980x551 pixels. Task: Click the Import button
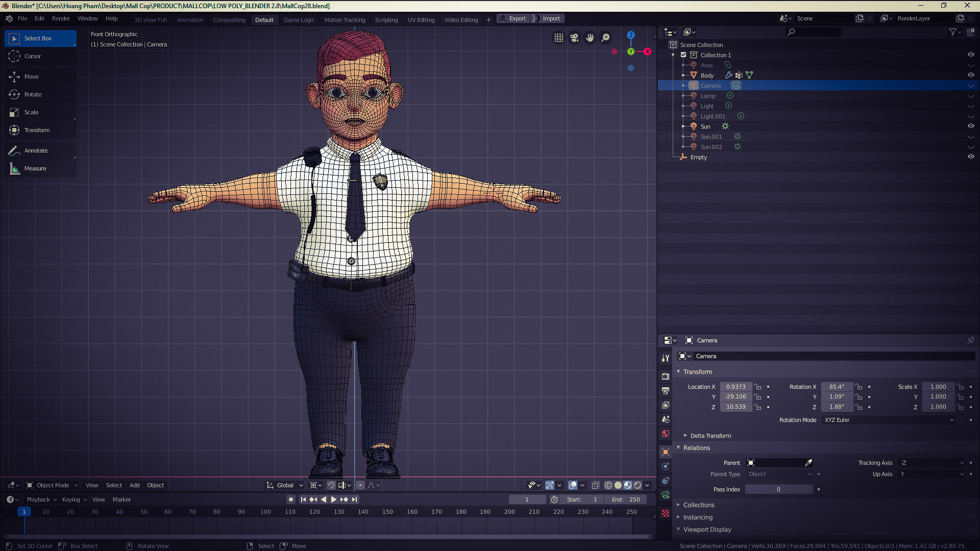pyautogui.click(x=551, y=18)
